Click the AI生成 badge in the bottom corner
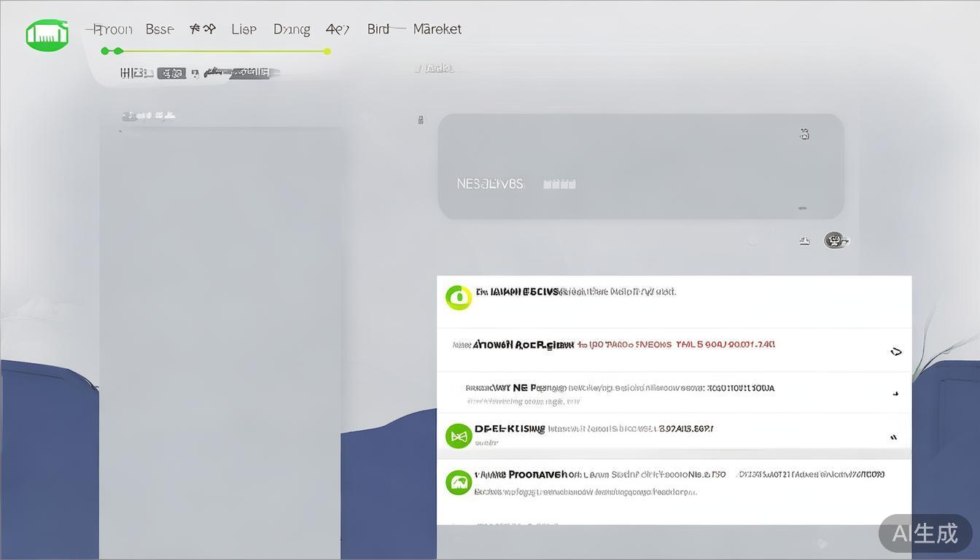Screen dimensions: 980x560 click(925, 533)
